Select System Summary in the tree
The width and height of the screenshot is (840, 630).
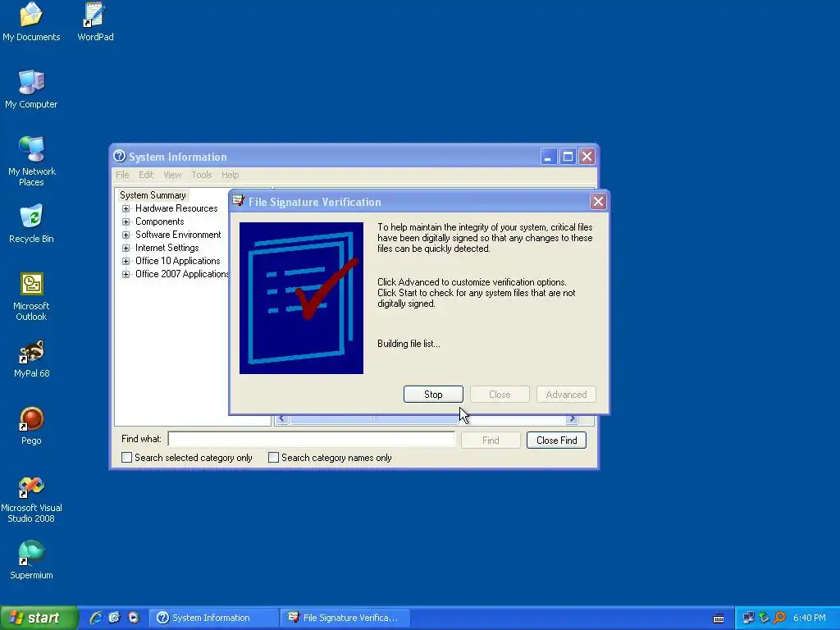(x=153, y=195)
